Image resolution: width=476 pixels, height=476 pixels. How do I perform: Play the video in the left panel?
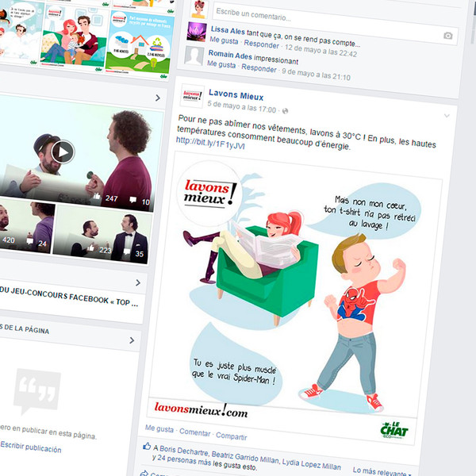63,151
